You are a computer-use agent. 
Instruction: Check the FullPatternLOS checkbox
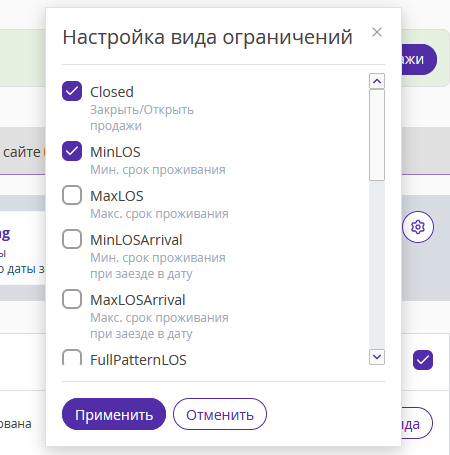pyautogui.click(x=72, y=357)
